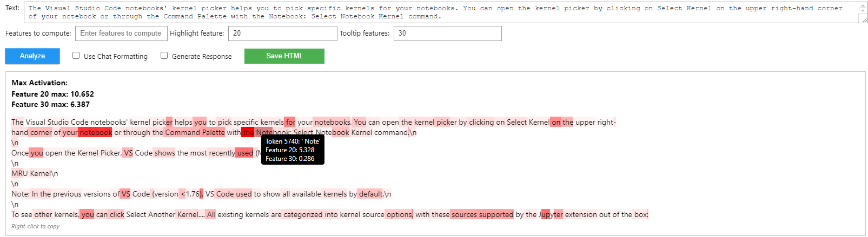Click the 'default' token after 'kernels by'
The height and width of the screenshot is (237, 868).
coord(370,194)
